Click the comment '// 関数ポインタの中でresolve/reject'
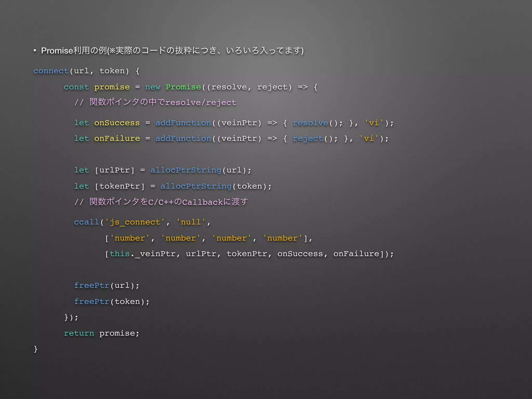The width and height of the screenshot is (532, 399). click(x=155, y=102)
